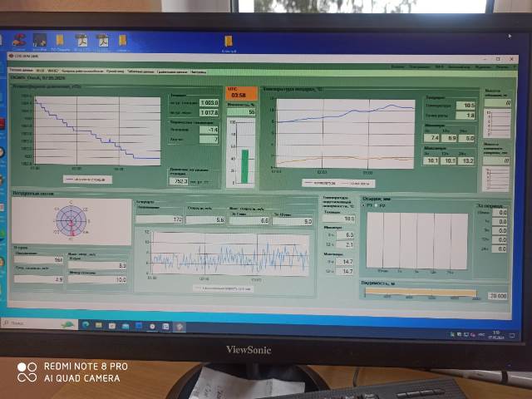The width and height of the screenshot is (532, 399).
Task: Switch to the Настройки tab
Action: click(199, 71)
